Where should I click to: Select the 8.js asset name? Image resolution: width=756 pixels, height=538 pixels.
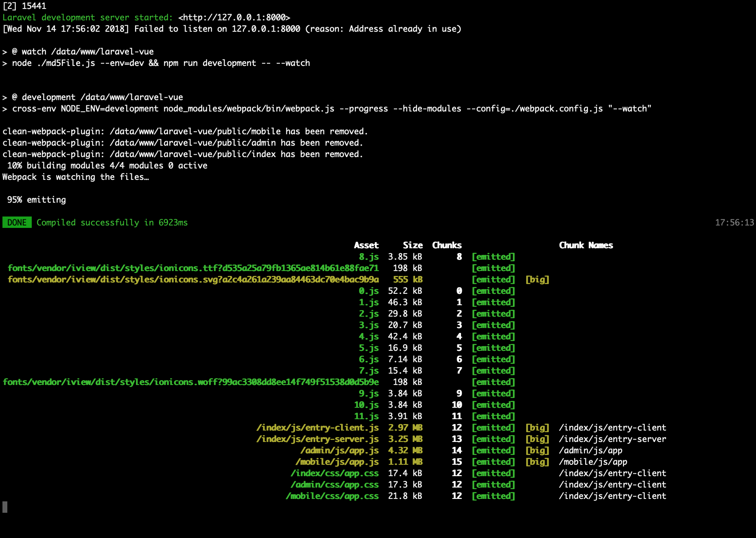369,257
